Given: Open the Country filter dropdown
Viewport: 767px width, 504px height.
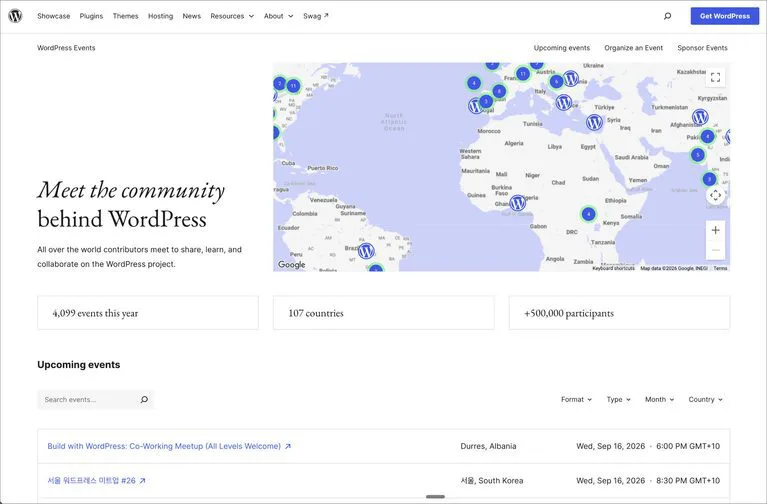Looking at the screenshot, I should (705, 399).
